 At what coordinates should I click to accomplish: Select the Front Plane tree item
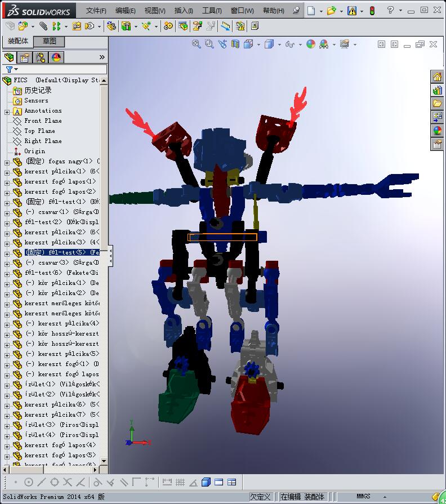(x=43, y=121)
